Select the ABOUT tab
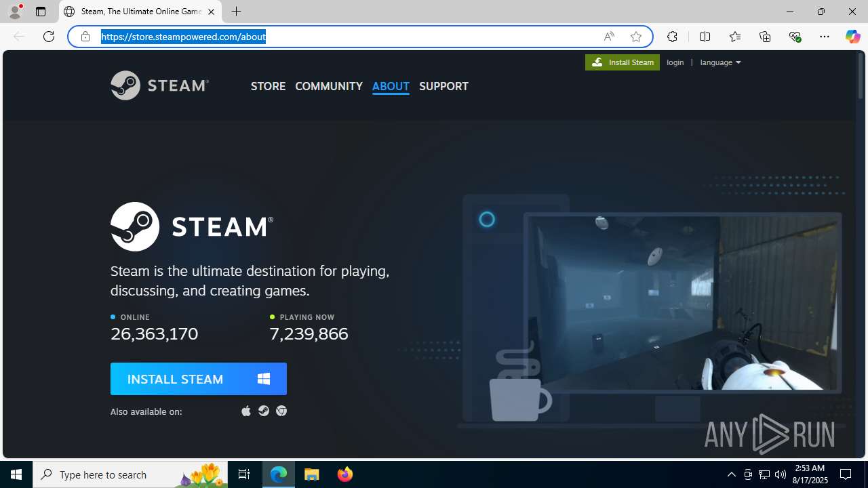Image resolution: width=868 pixels, height=488 pixels. tap(391, 86)
